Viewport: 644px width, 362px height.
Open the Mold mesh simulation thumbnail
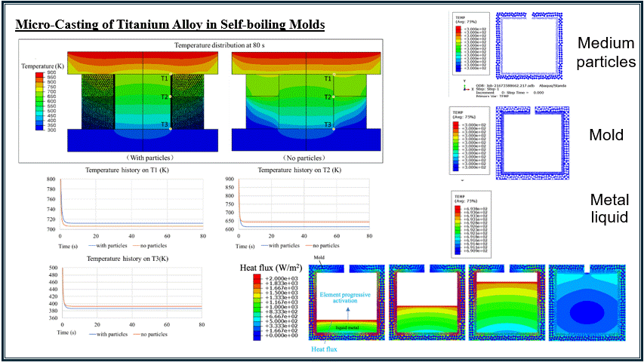[x=532, y=143]
